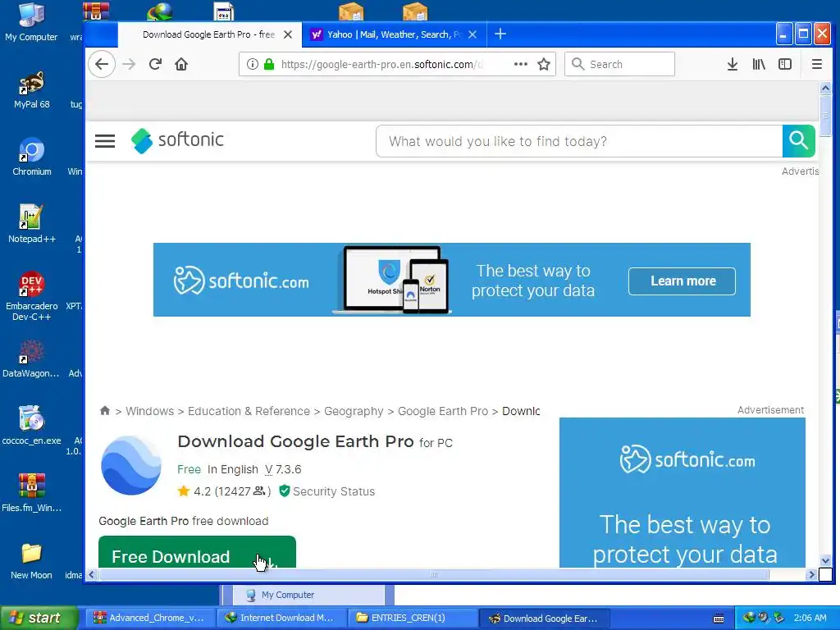Open Chromium desktop shortcut
This screenshot has width=840, height=630.
(x=32, y=157)
